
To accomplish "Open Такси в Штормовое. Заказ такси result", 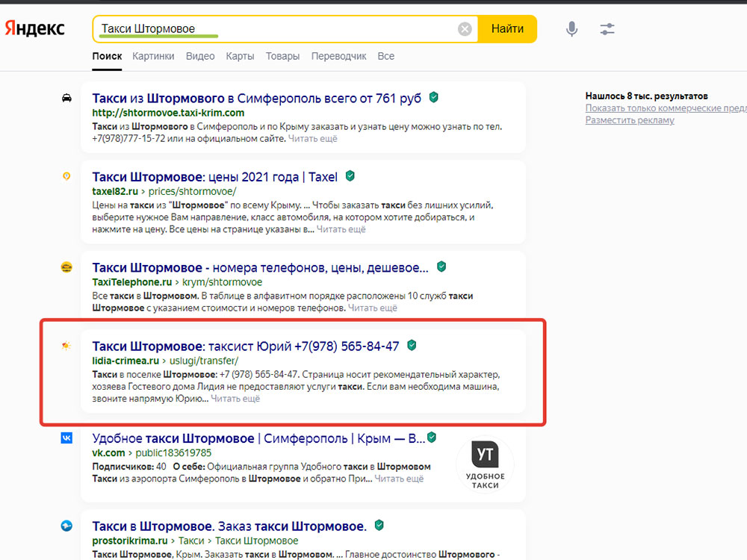I will click(x=229, y=526).
